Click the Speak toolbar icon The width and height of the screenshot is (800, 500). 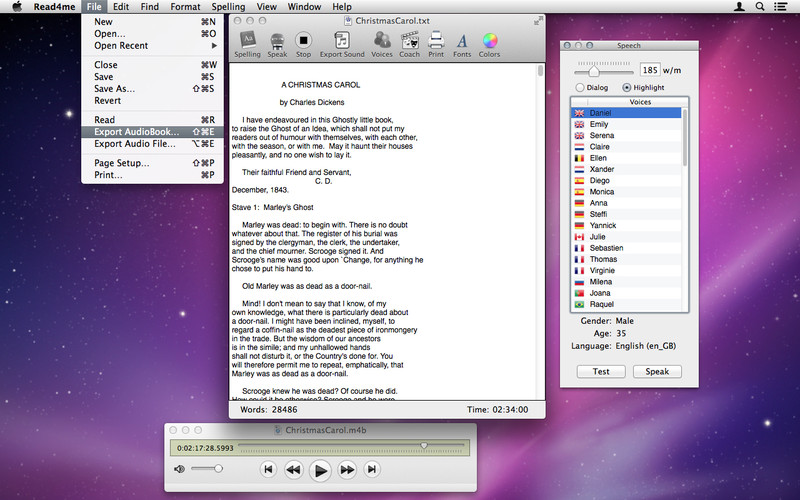(277, 44)
